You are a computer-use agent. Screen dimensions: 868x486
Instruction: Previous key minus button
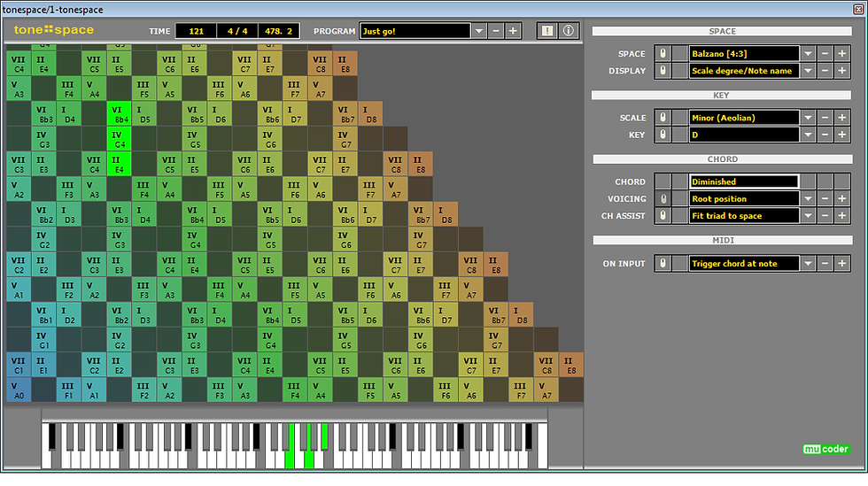[x=825, y=135]
